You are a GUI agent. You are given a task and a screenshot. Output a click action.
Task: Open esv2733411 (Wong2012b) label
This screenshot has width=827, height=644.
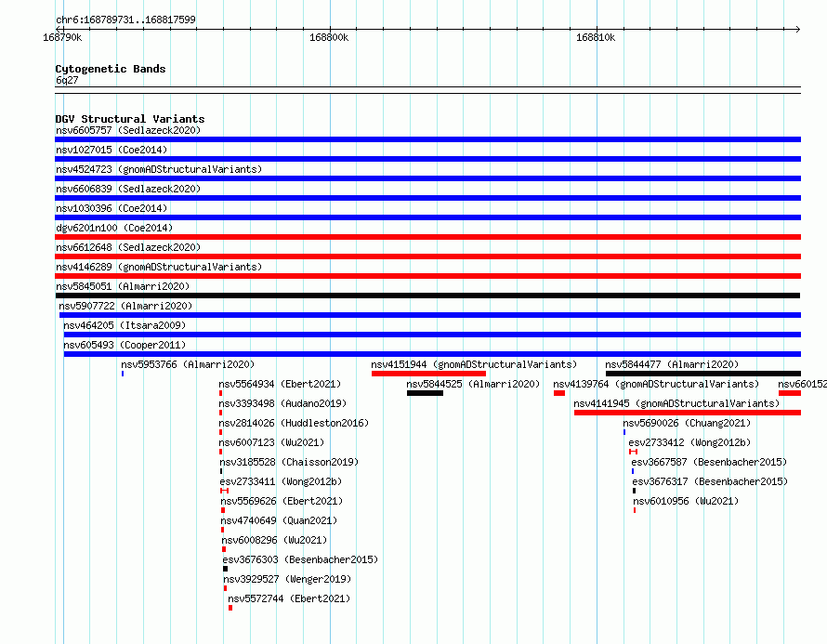[281, 481]
